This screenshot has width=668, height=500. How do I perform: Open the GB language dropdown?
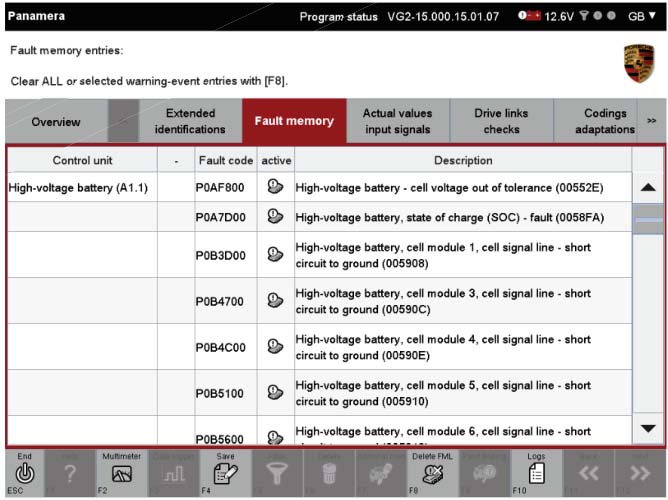click(x=642, y=16)
